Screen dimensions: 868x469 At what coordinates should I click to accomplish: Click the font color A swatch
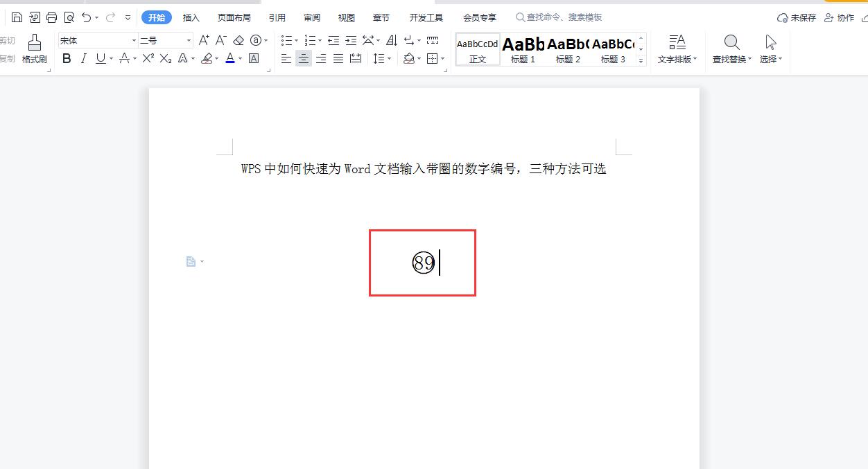(230, 59)
